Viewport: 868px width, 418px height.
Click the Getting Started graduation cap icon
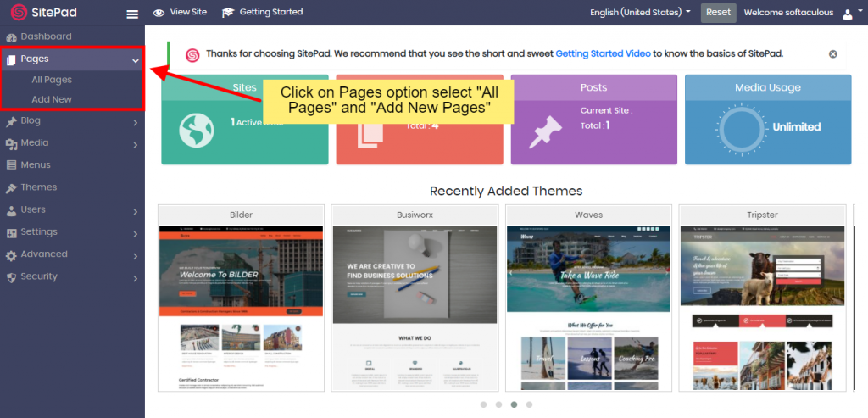[x=228, y=13]
